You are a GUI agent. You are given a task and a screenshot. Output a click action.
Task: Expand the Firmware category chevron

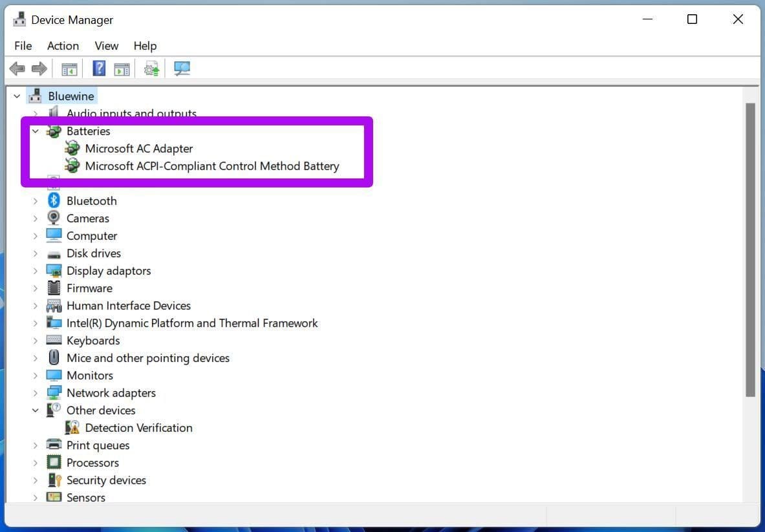click(x=35, y=288)
